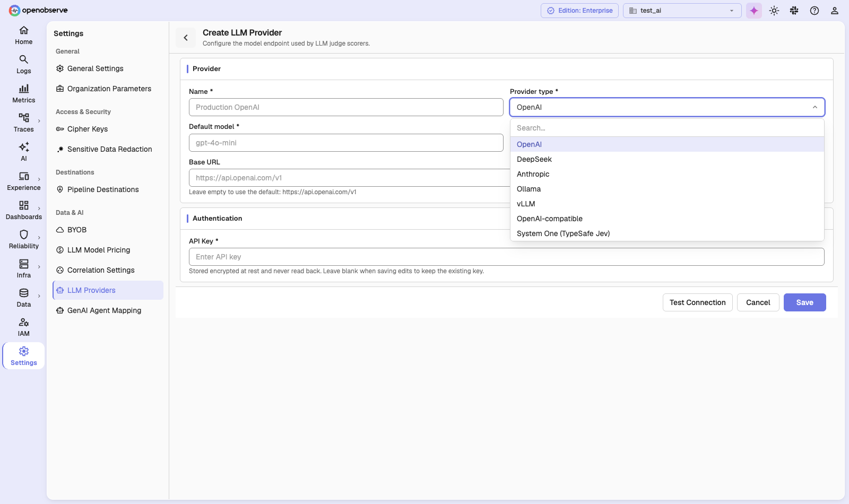
Task: Select the Settings gear in sidebar
Action: coord(24,356)
